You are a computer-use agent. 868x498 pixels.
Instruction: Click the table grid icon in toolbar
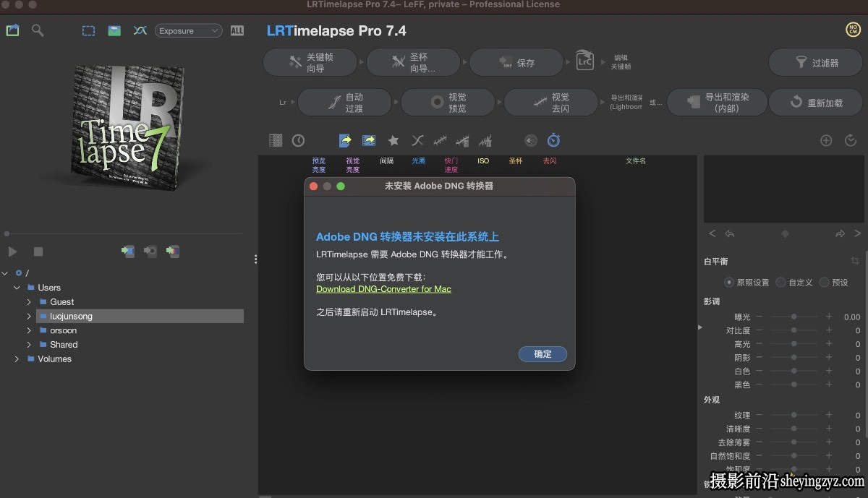tap(276, 140)
